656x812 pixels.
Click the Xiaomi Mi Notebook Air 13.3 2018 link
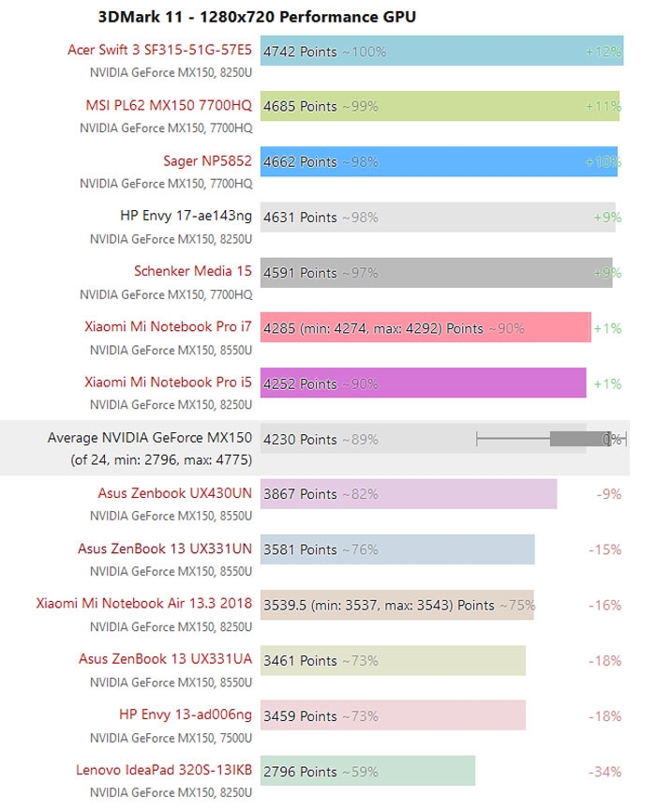(x=144, y=604)
